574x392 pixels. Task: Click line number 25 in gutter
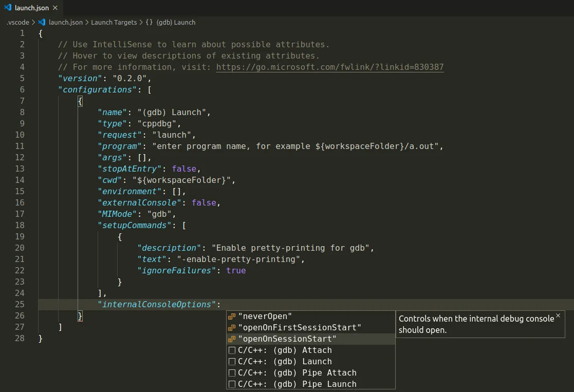[x=20, y=305]
